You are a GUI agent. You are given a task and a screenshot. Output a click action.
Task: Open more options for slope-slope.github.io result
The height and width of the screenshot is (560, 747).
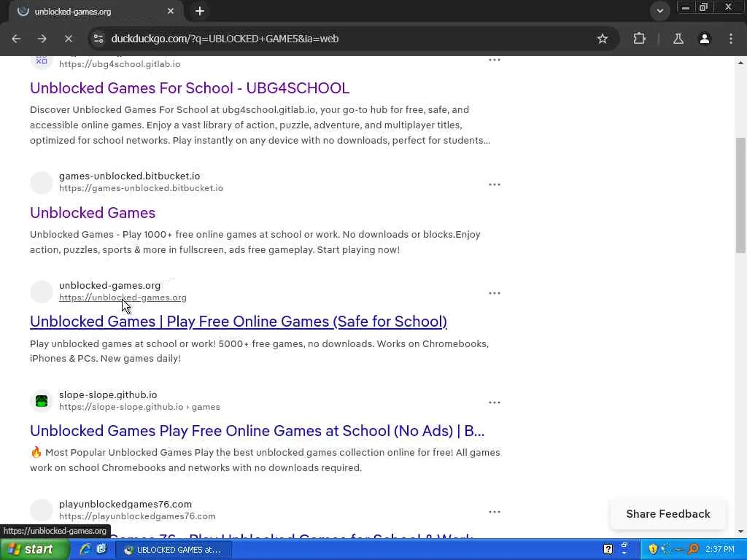(495, 402)
